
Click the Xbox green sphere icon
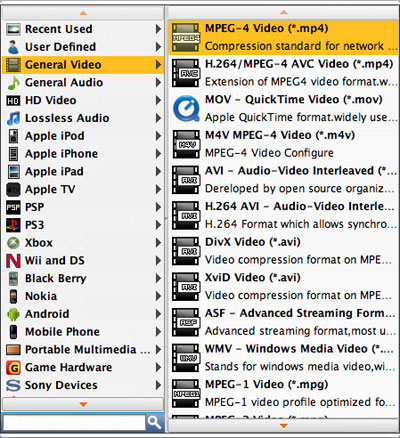[x=13, y=243]
